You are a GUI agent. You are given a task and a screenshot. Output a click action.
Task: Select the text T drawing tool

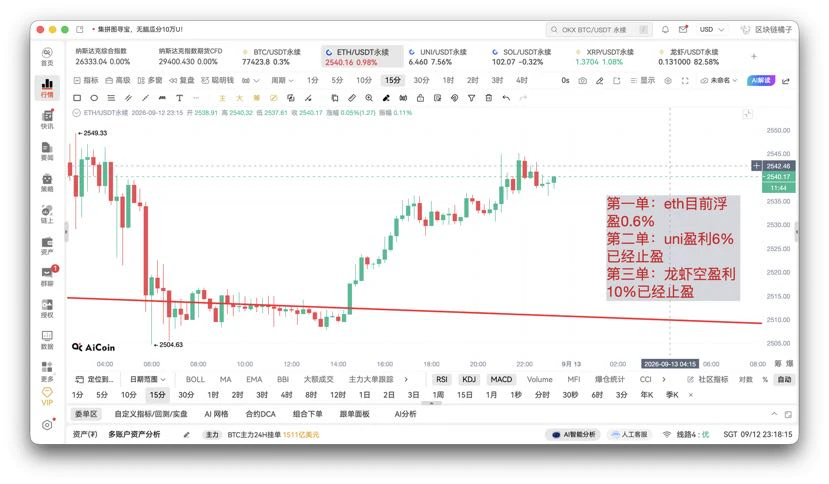pyautogui.click(x=179, y=98)
